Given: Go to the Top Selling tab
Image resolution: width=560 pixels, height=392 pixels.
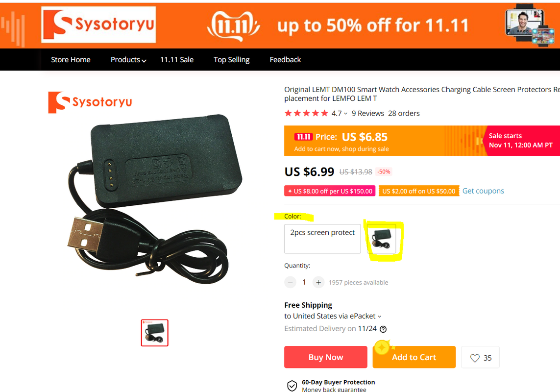Looking at the screenshot, I should [x=231, y=60].
